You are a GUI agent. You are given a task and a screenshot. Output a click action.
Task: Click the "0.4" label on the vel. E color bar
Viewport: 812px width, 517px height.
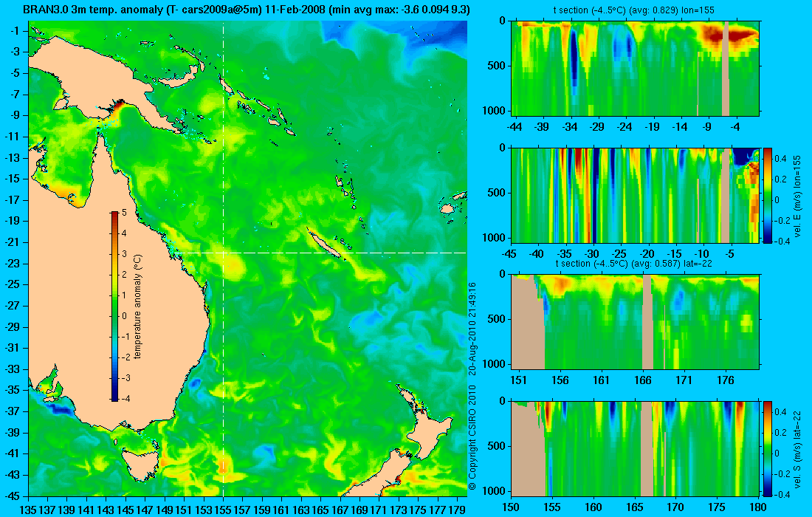click(x=780, y=159)
